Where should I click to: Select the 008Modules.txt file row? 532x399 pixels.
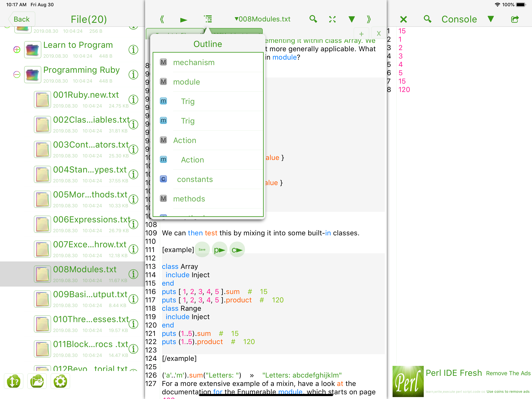[x=72, y=274]
